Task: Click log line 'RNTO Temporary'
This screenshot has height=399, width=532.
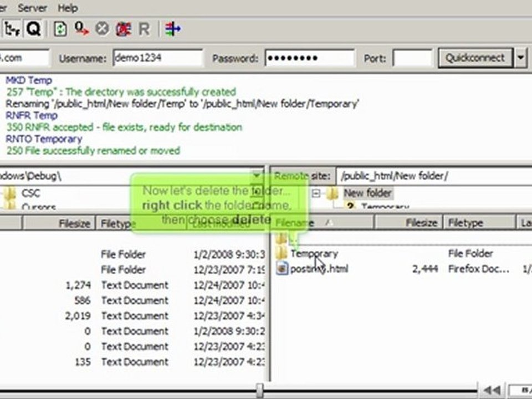Action: point(44,139)
